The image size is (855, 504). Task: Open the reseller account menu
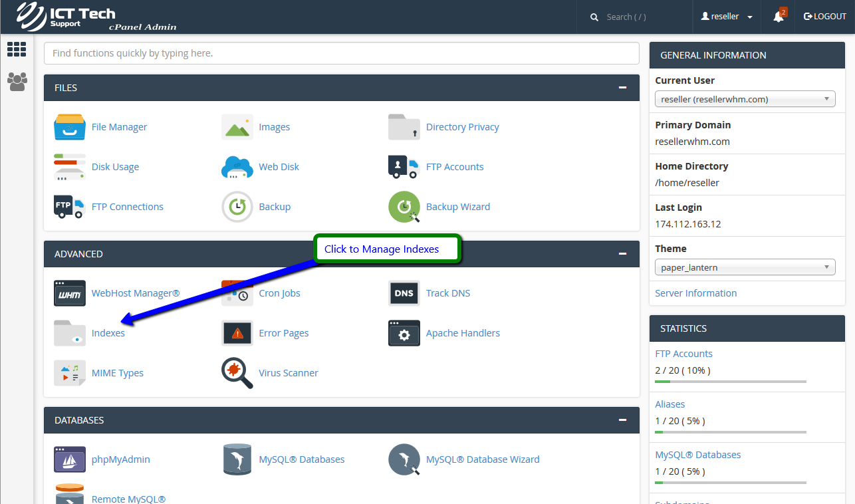(727, 17)
